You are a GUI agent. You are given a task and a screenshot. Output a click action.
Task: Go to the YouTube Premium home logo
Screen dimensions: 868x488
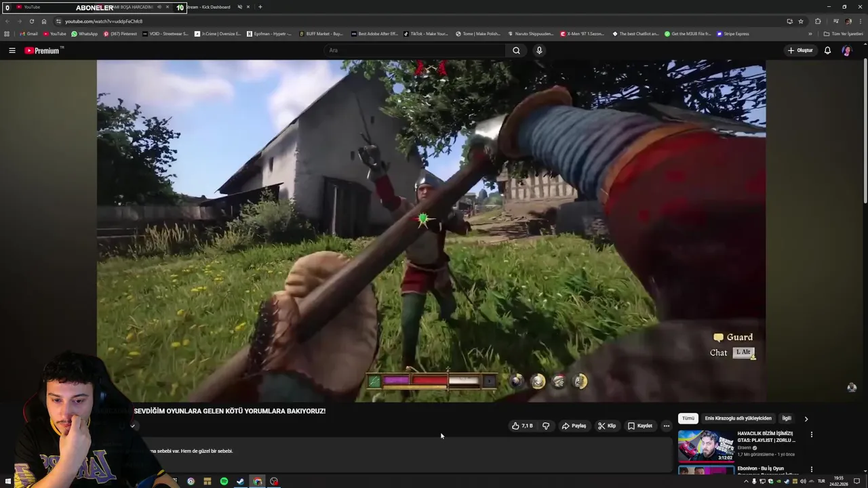tap(42, 50)
